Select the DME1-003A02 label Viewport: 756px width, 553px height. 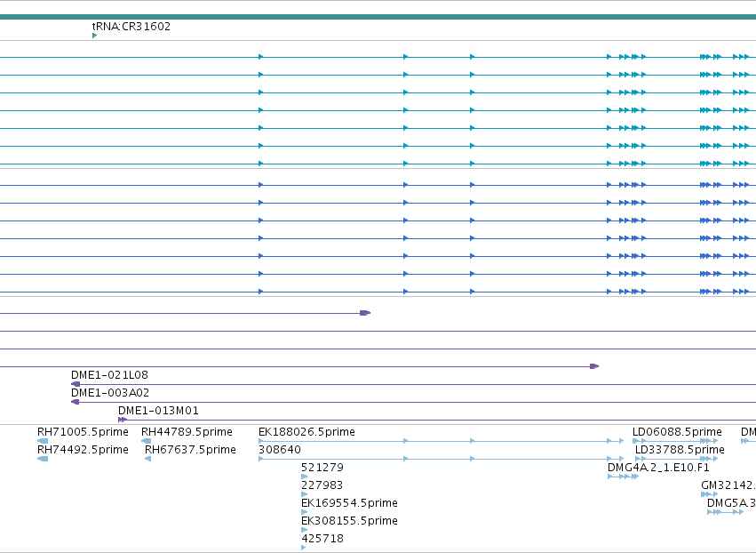[110, 393]
